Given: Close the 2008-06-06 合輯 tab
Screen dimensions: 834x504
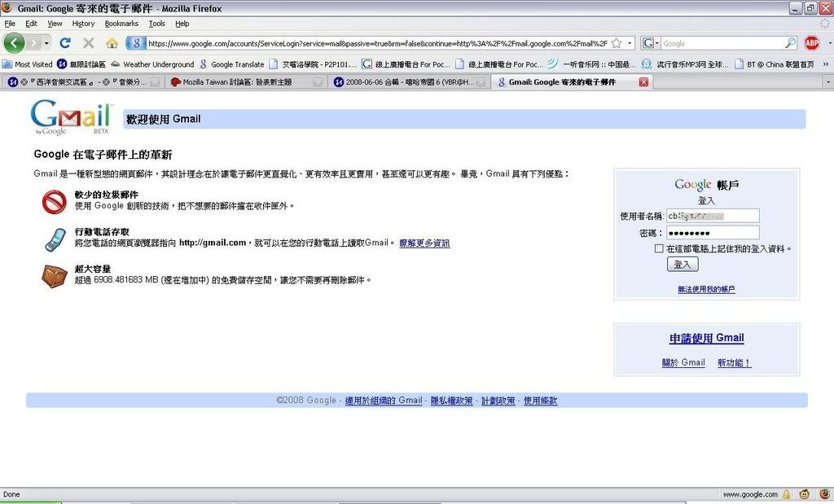Looking at the screenshot, I should tap(481, 82).
